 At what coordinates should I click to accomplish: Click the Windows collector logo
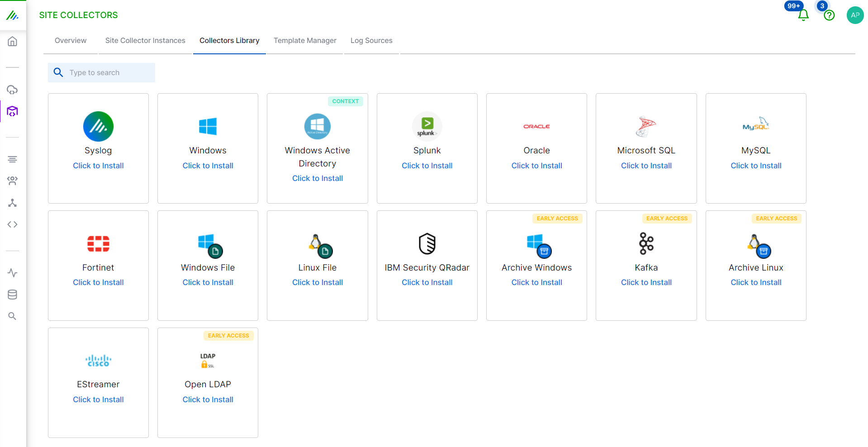tap(208, 126)
